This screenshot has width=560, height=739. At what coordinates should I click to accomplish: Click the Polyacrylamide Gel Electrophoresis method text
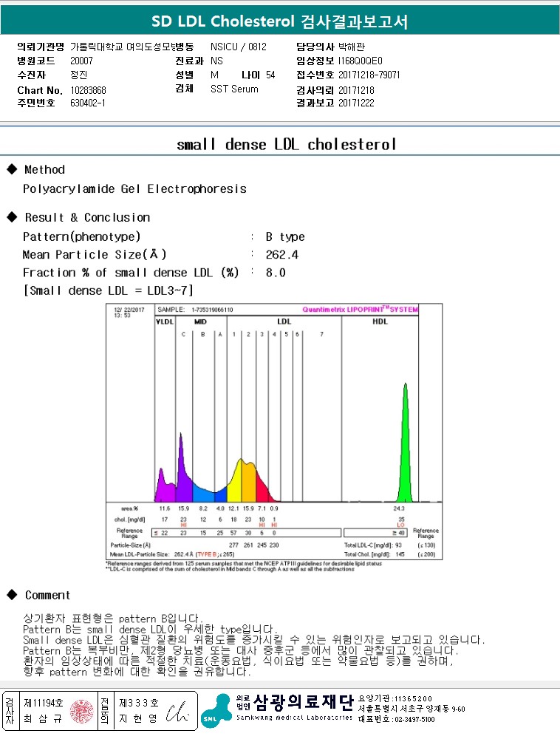(134, 189)
